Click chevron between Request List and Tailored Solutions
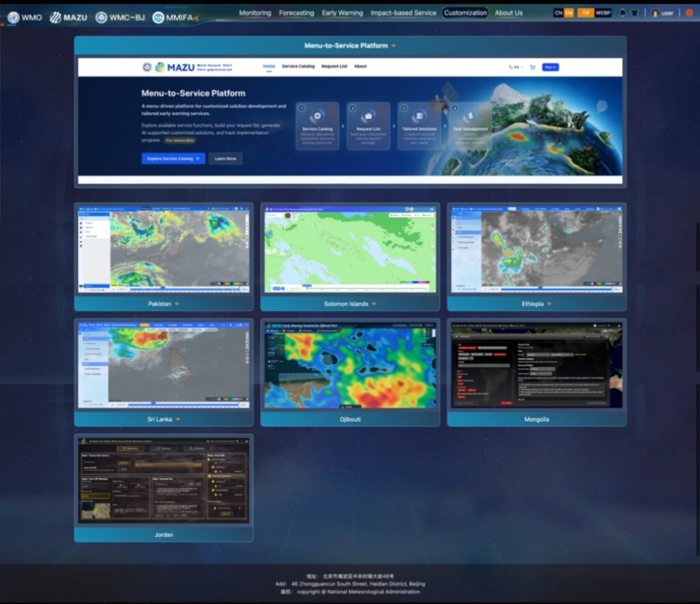Viewport: 700px width, 604px height. [394, 126]
